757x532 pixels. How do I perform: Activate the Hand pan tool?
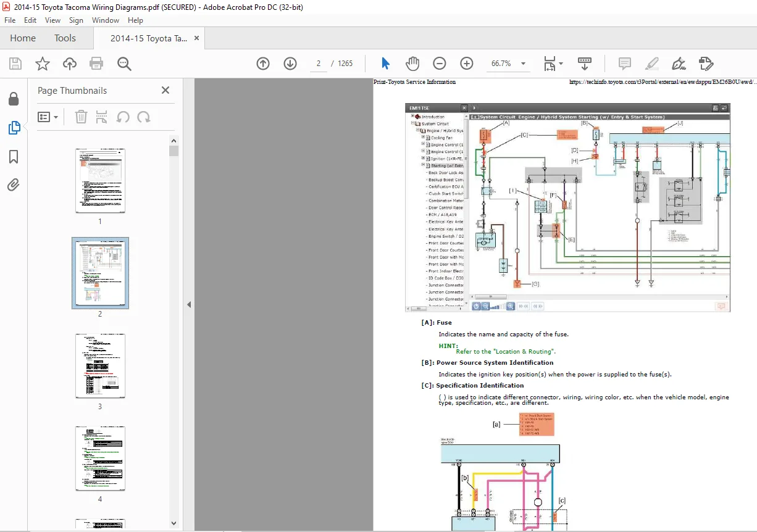pos(412,64)
